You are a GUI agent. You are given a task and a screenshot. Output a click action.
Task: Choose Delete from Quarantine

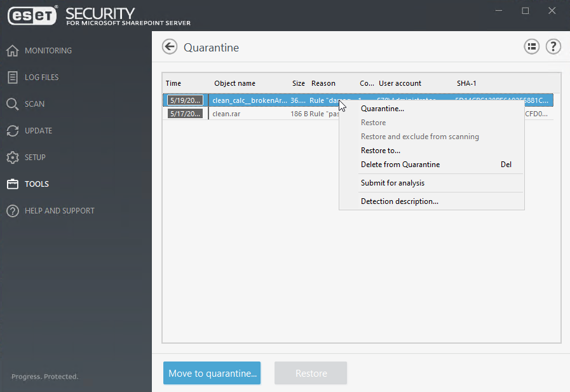(400, 165)
